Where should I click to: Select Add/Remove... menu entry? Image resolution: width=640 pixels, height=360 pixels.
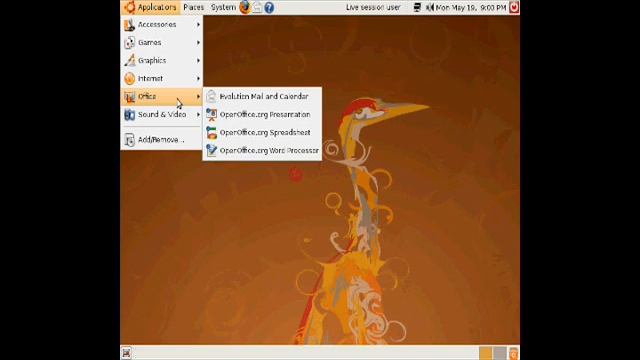point(162,140)
